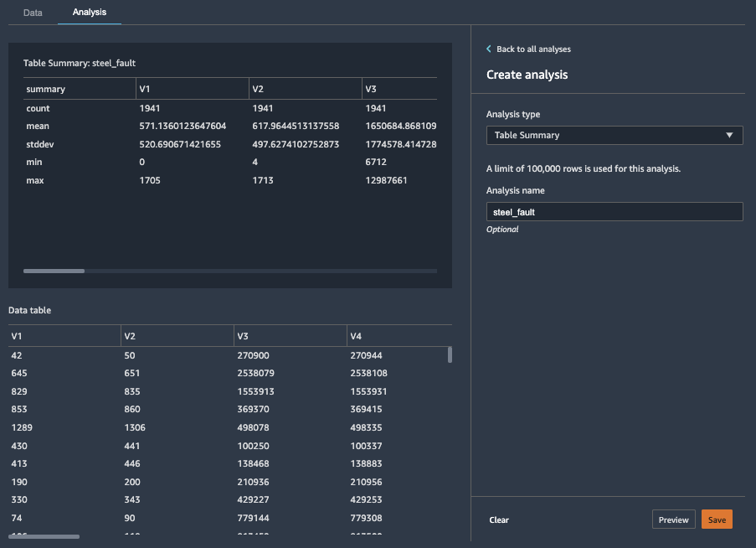
Task: Click the back chevron arrow icon
Action: 489,49
